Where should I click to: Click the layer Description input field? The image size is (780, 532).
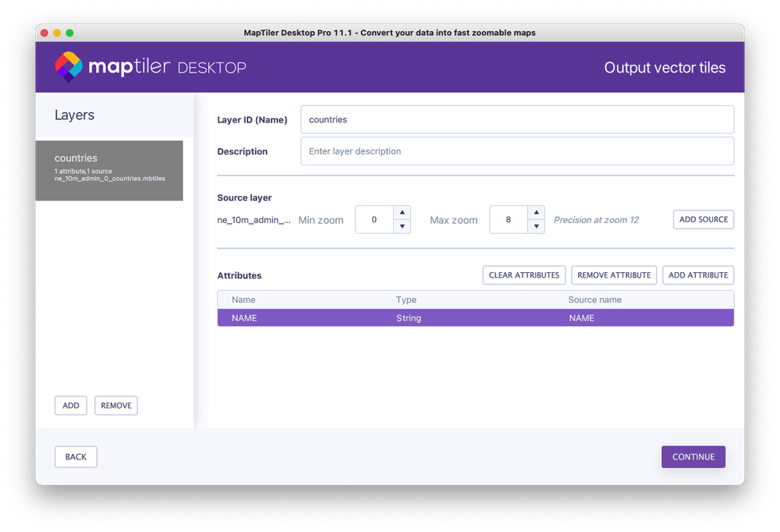pos(517,151)
